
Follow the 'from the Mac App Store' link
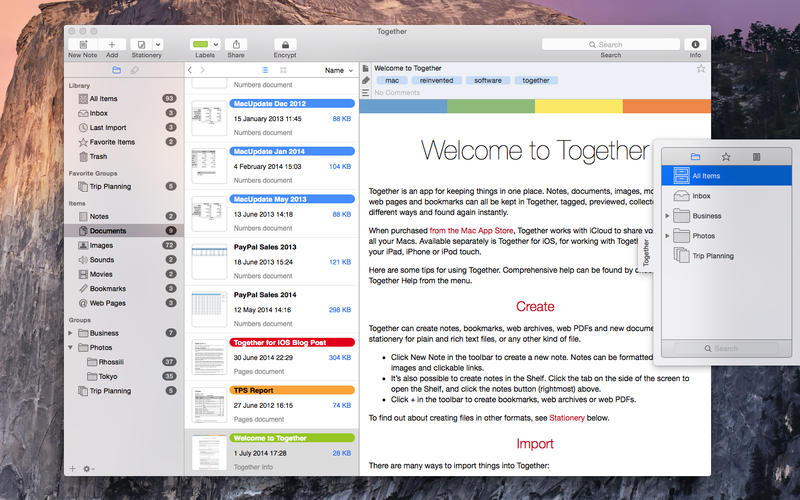click(471, 231)
